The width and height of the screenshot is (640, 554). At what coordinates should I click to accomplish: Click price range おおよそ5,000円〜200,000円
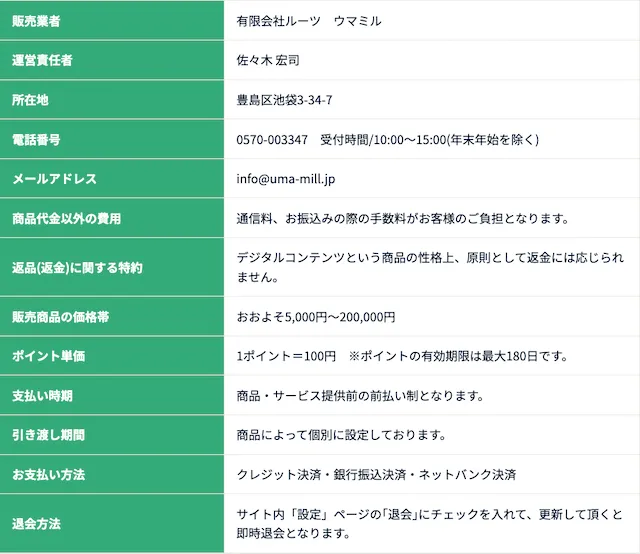coord(316,317)
